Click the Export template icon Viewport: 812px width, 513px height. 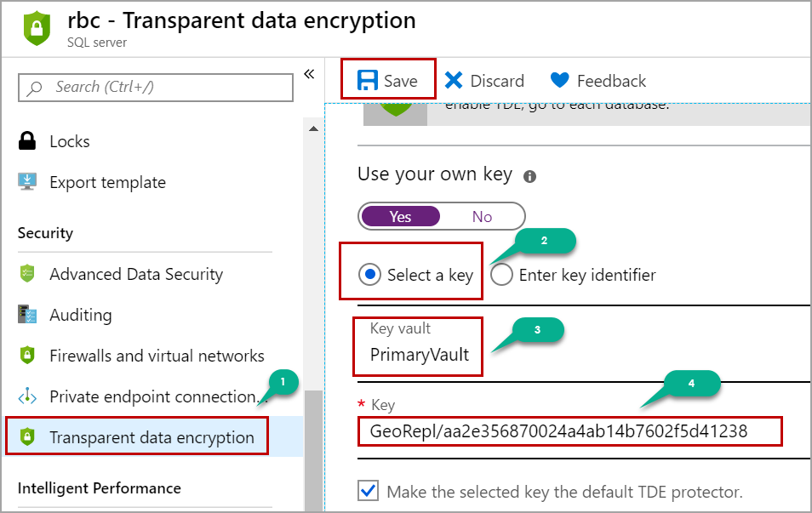pyautogui.click(x=27, y=182)
